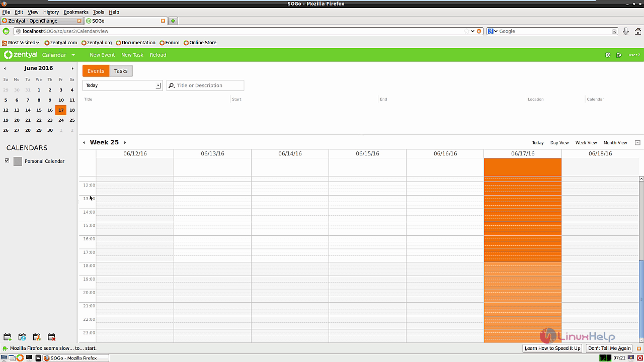Click the Firefox back arrow button
Viewport: 644px width, 362px height.
coord(6,31)
